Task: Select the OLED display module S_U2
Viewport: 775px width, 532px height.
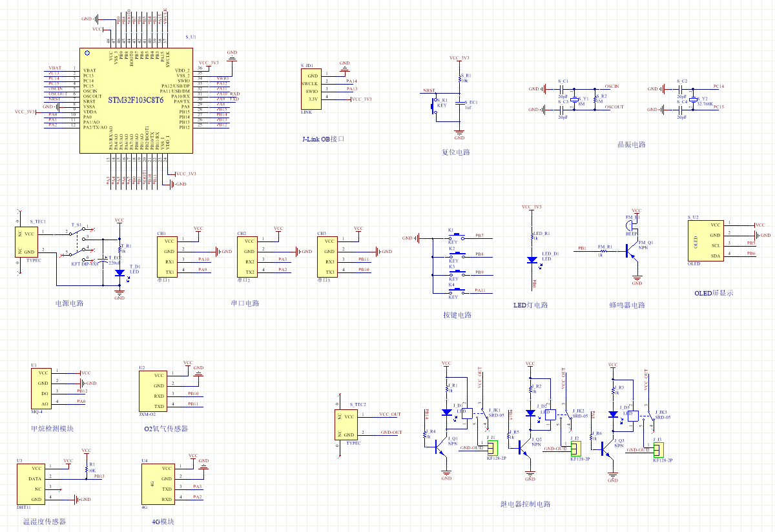Action: [705, 240]
